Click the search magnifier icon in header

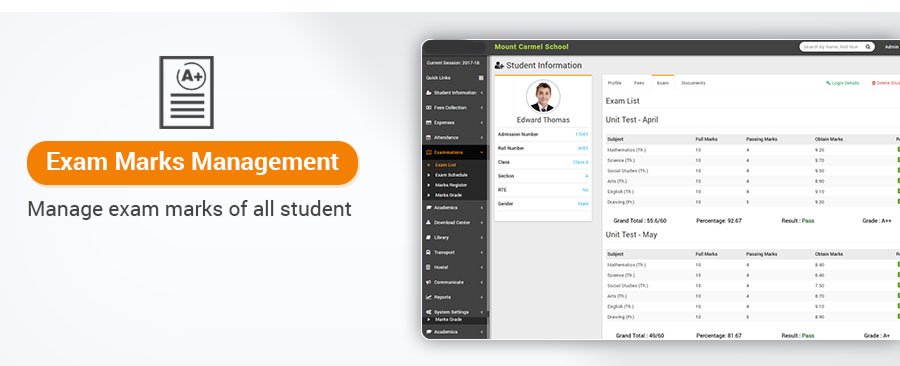(x=868, y=47)
